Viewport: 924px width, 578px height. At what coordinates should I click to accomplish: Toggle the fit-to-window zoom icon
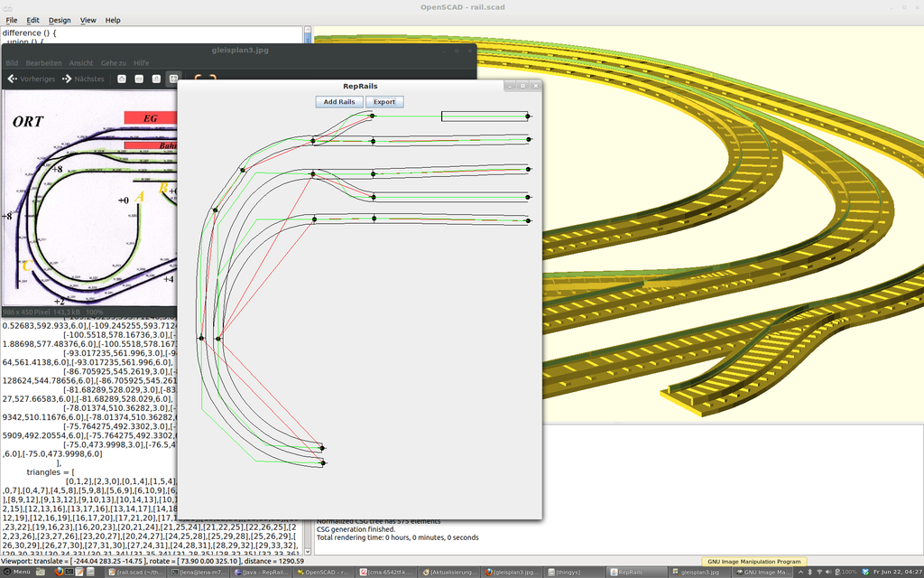coord(173,79)
